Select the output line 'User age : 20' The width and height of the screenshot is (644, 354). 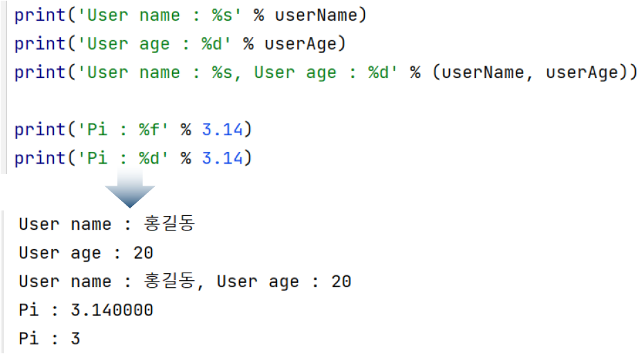pyautogui.click(x=86, y=253)
